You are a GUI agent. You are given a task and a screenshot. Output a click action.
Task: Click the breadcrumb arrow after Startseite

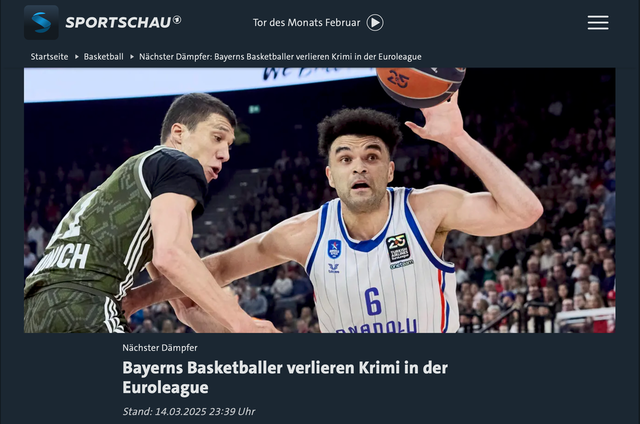tap(76, 57)
